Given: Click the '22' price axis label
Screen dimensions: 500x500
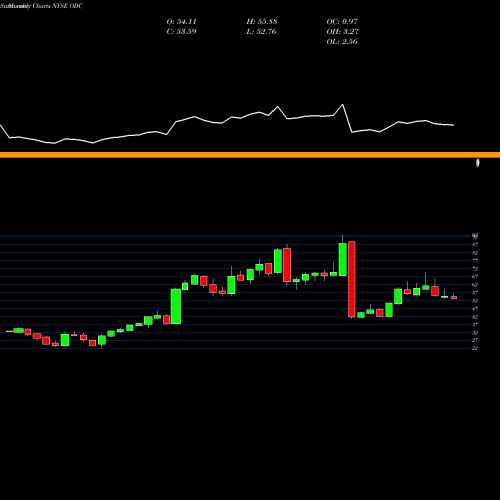Looking at the screenshot, I should (475, 348).
